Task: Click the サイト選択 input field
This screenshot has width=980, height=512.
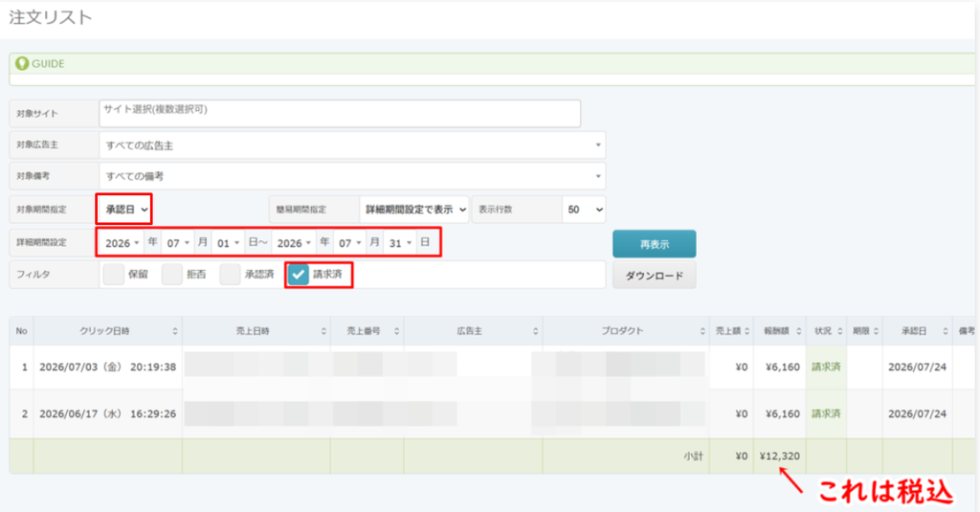Action: [340, 114]
